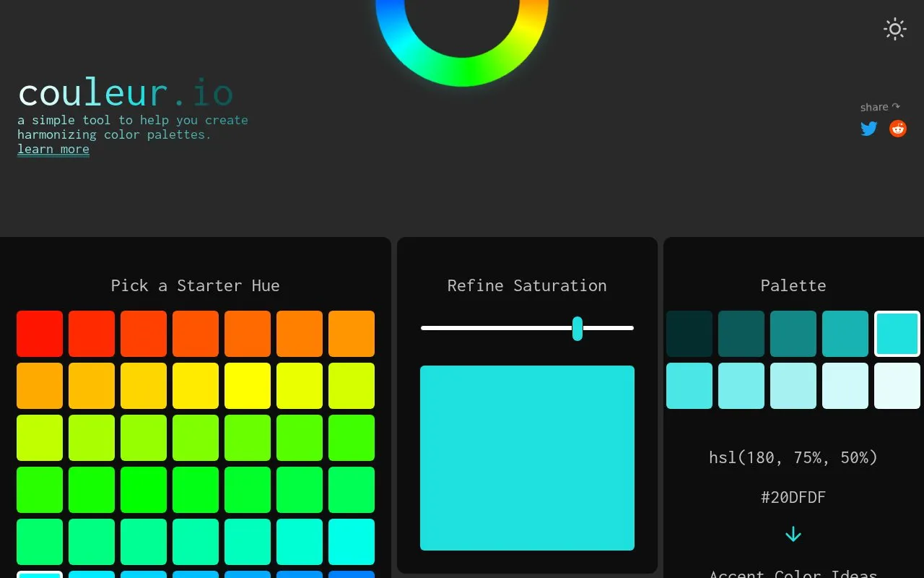Click the "hsl(180, 75%, 50%)" value
Viewport: 924px width, 578px height.
point(793,457)
